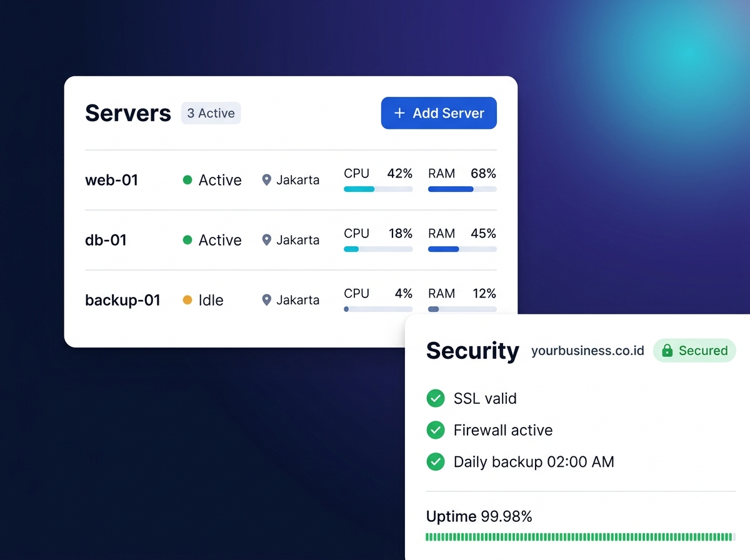This screenshot has height=560, width=750.
Task: Click the 12% RAM value for backup-01
Action: (484, 293)
